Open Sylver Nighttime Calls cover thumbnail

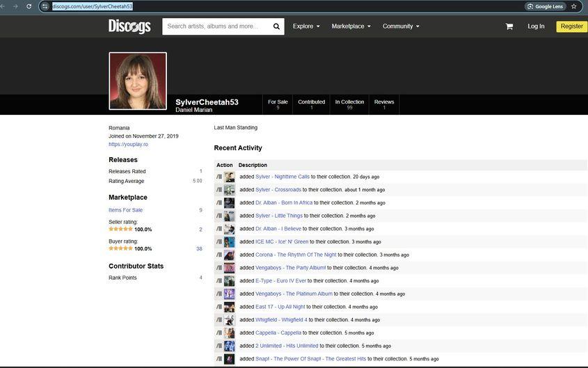[x=229, y=177]
